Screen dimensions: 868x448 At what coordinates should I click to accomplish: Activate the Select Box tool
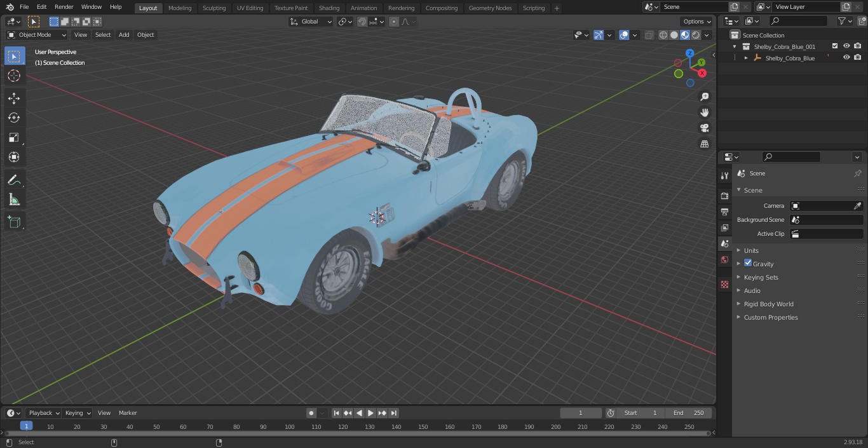pyautogui.click(x=14, y=56)
